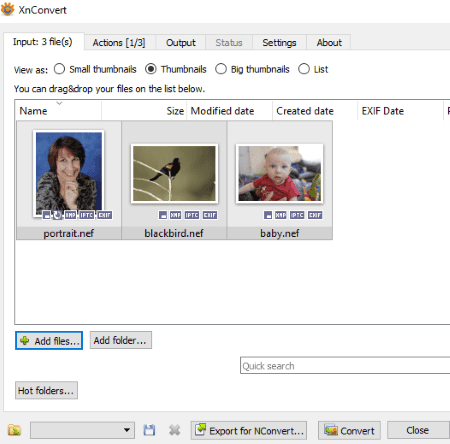Screen dimensions: 450x444
Task: Click the Add files... button
Action: point(49,340)
